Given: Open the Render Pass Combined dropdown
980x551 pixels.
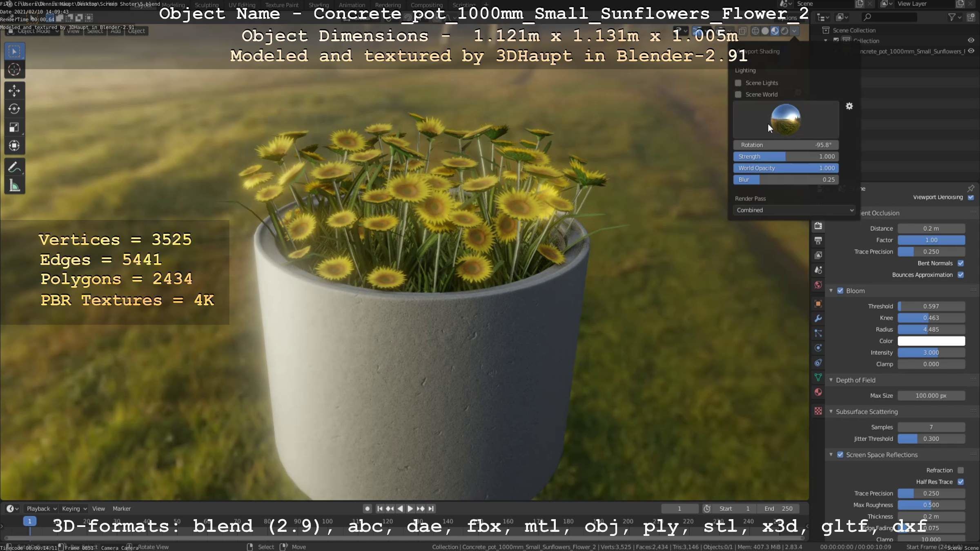Looking at the screenshot, I should point(794,210).
